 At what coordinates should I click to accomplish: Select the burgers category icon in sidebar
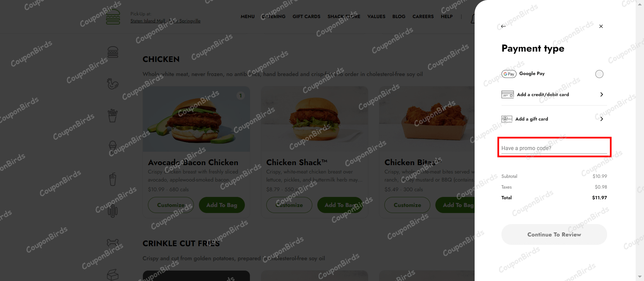coord(113,52)
